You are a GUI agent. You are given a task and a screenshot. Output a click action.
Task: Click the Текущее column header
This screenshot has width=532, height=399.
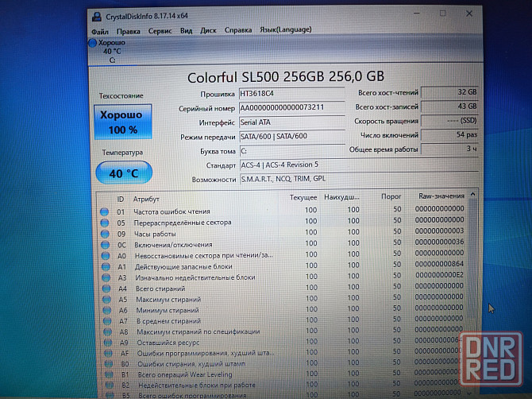(x=303, y=197)
